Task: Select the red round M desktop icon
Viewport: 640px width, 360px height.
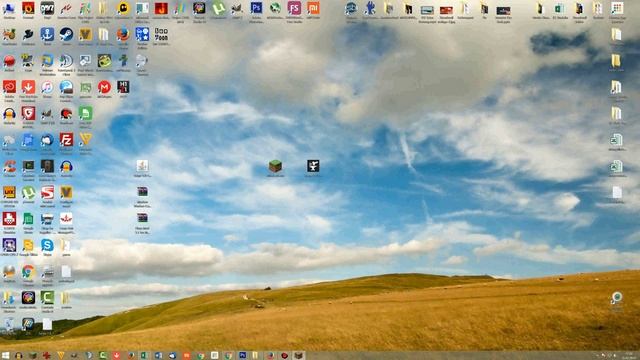Action: click(x=104, y=87)
